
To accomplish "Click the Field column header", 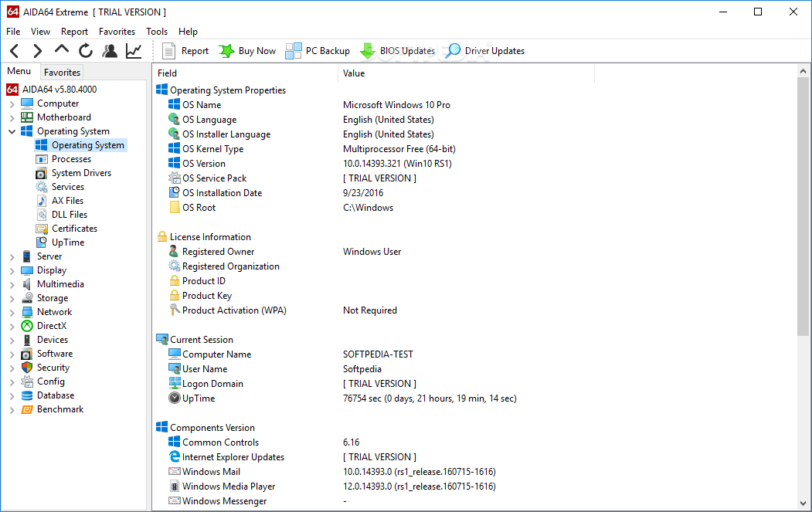I will (246, 73).
